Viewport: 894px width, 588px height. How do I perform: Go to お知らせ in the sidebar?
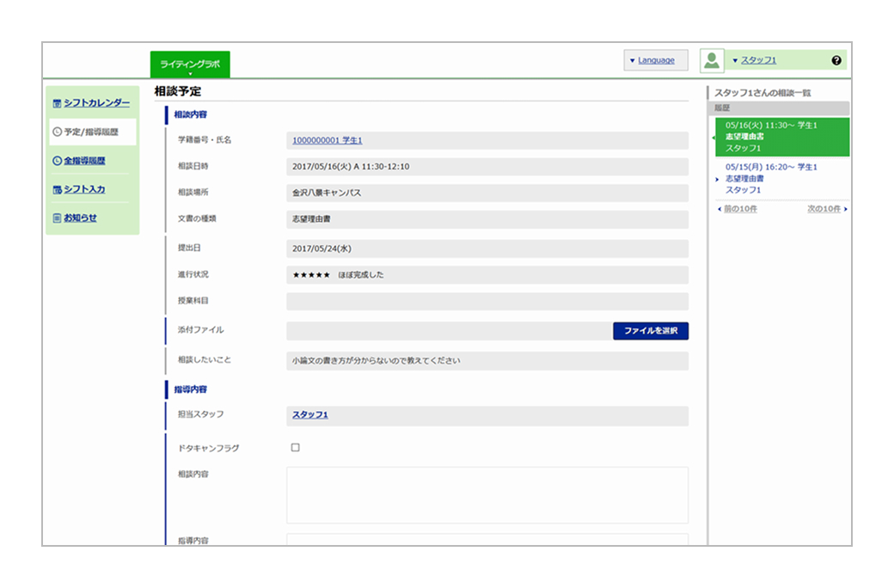[x=80, y=218]
